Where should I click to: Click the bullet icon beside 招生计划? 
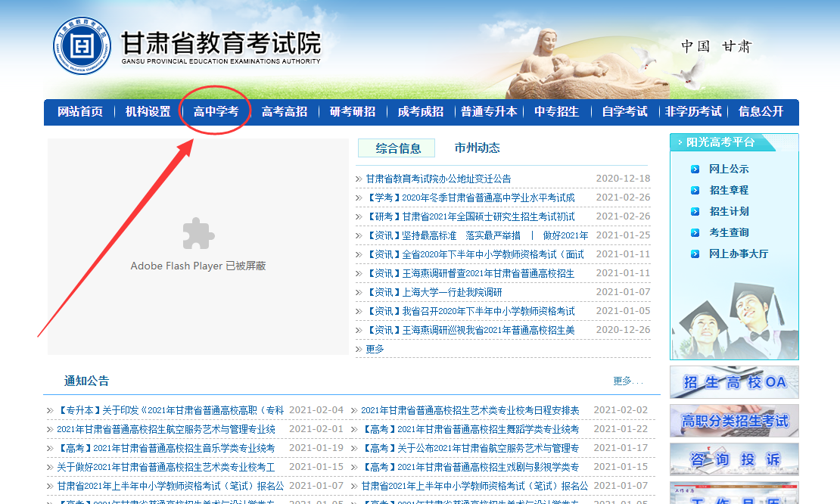coord(695,212)
